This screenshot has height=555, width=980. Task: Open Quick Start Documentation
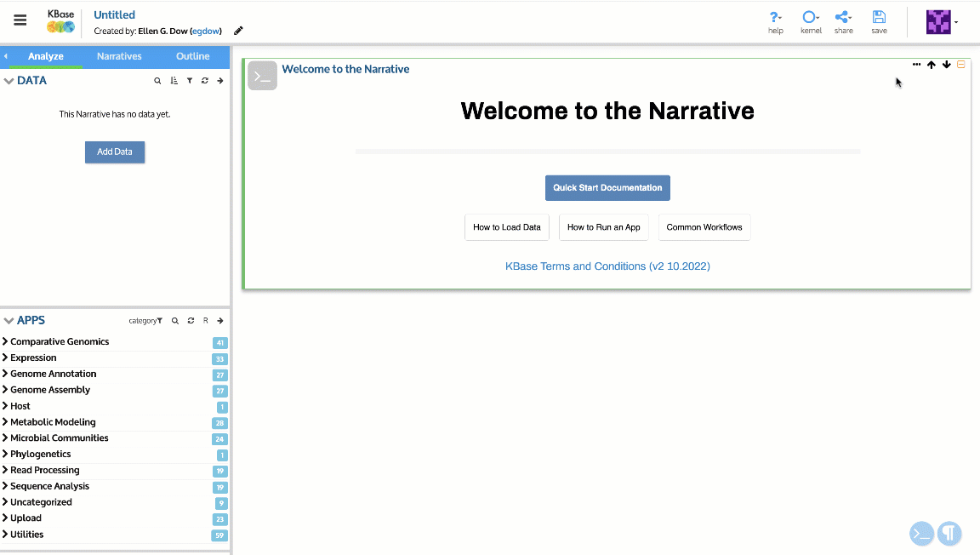[607, 188]
